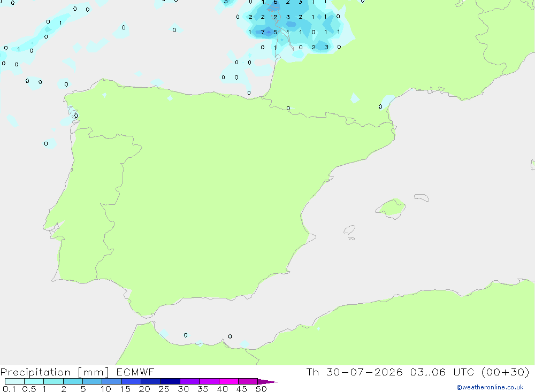Click the purple arrow tip above 50 mm
This screenshot has width=535, height=392.
coord(267,382)
